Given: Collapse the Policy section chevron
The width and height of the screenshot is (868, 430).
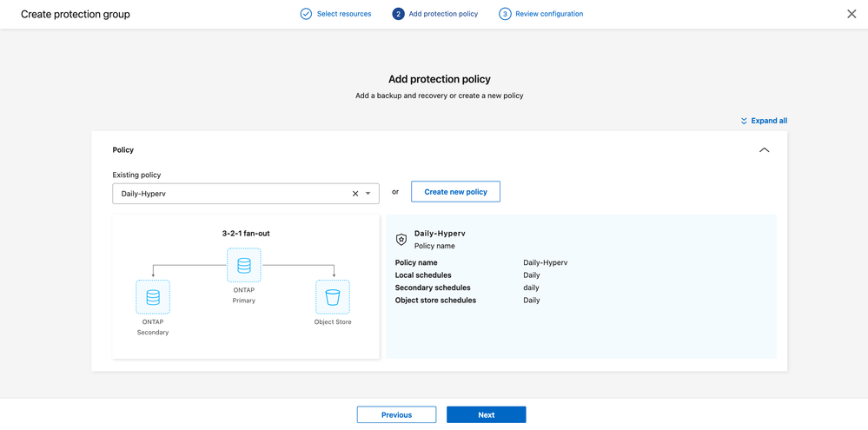Looking at the screenshot, I should click(764, 150).
